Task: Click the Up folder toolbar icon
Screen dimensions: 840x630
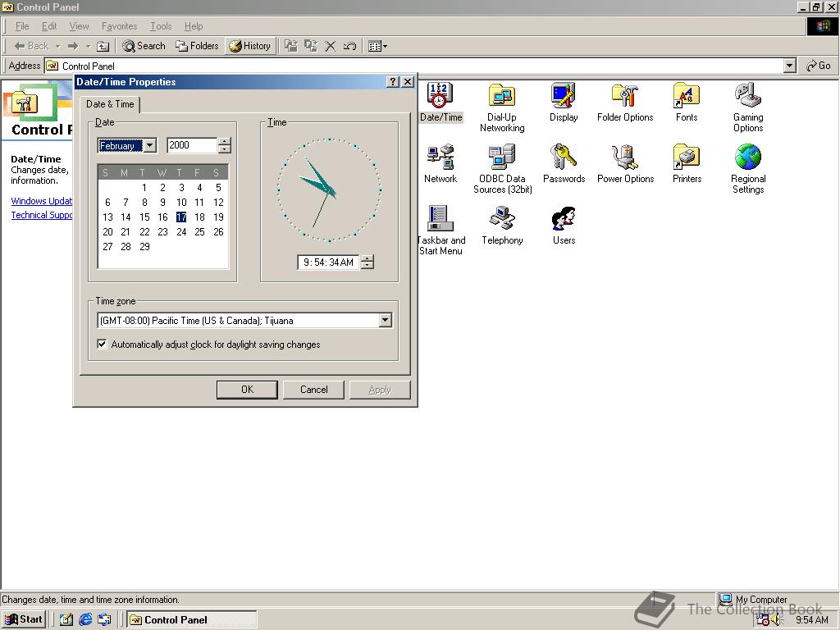Action: click(103, 47)
